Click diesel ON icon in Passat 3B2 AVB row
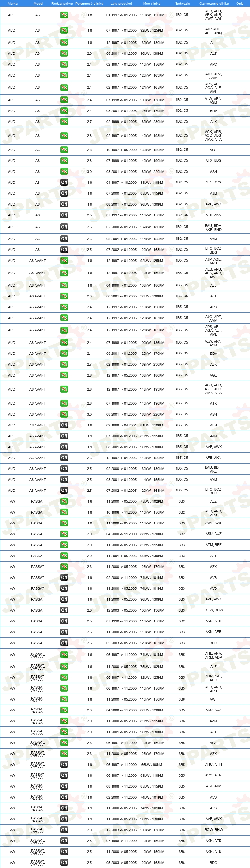This screenshot has height=868, width=250. click(64, 578)
